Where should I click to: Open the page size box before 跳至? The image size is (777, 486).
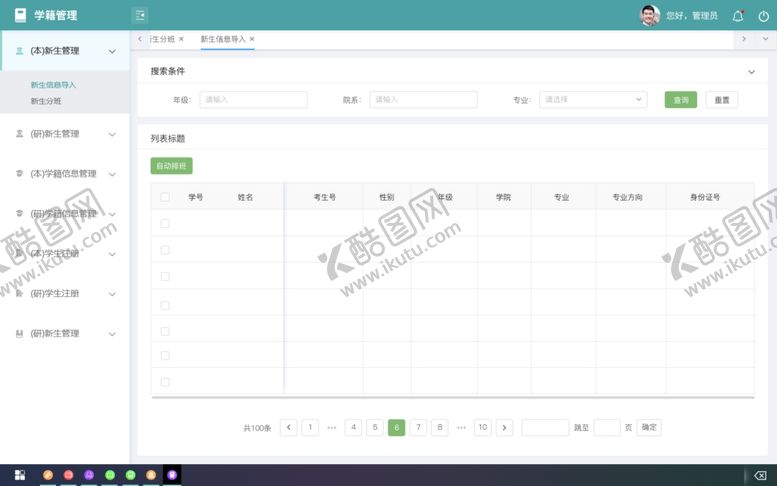(545, 427)
